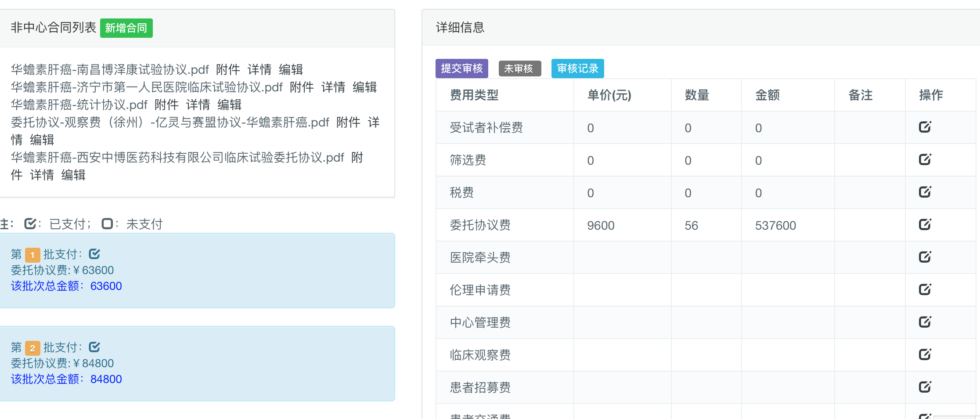980x419 pixels.
Task: Open 南昌博泽康试验协议.pdf contract
Action: [110, 69]
